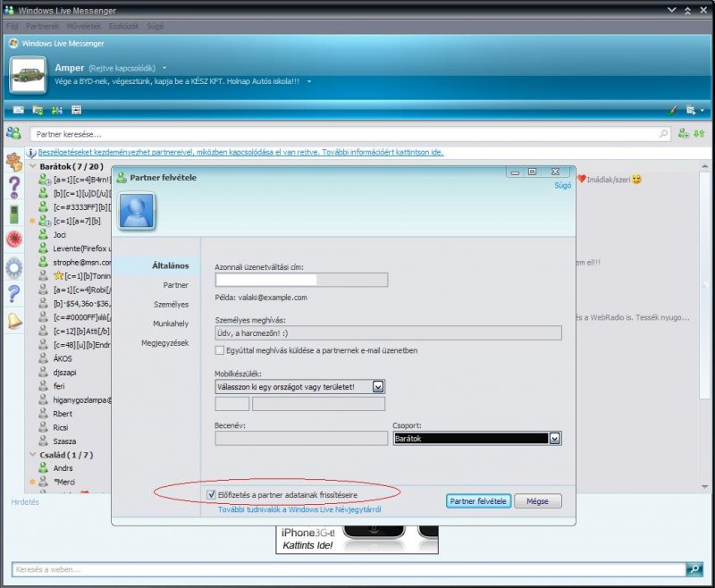
Task: Click the personal invitation message field
Action: click(x=388, y=333)
